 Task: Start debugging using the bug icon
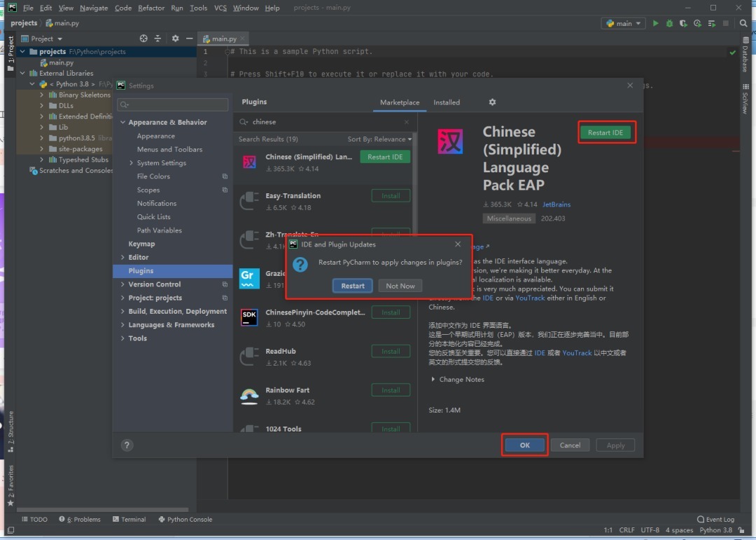coord(669,23)
